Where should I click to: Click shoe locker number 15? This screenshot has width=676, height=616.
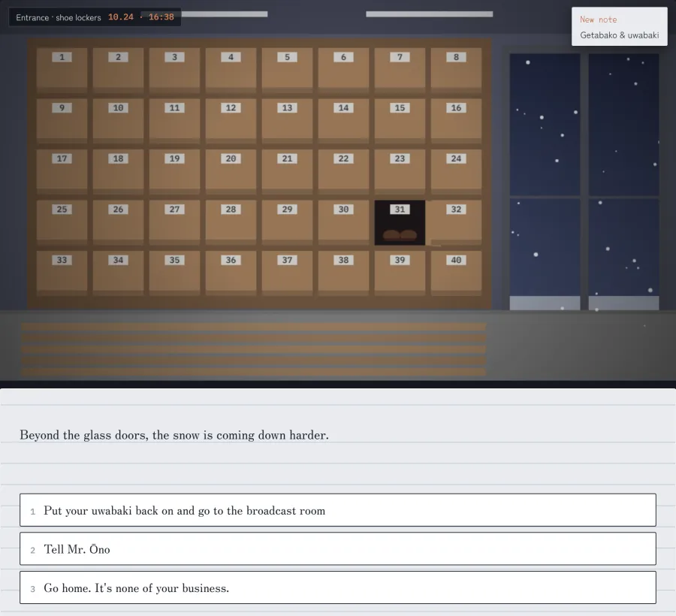tap(400, 121)
